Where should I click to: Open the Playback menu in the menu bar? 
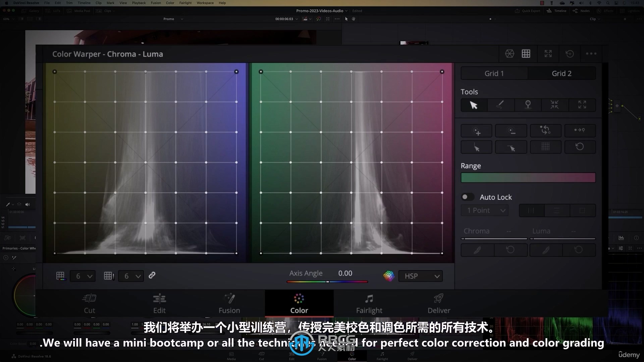[139, 3]
